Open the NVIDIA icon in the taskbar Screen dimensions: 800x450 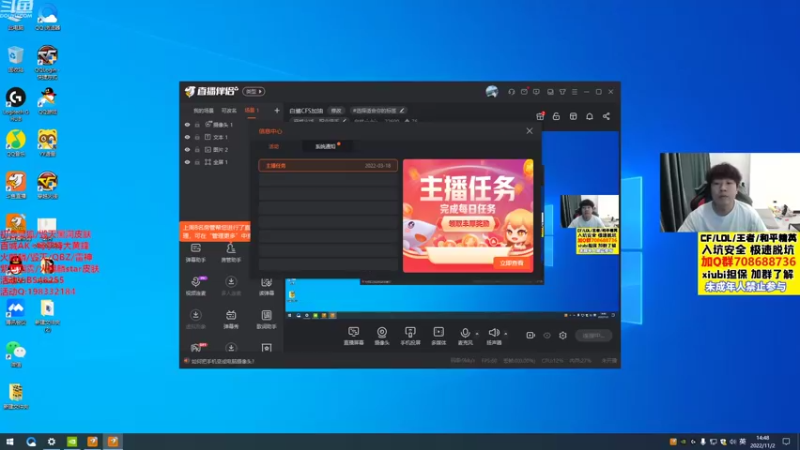tap(72, 441)
